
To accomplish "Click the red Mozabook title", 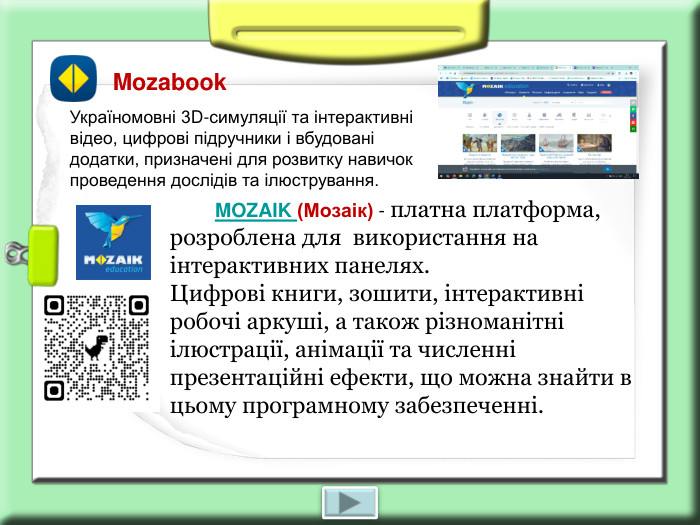I will [170, 82].
